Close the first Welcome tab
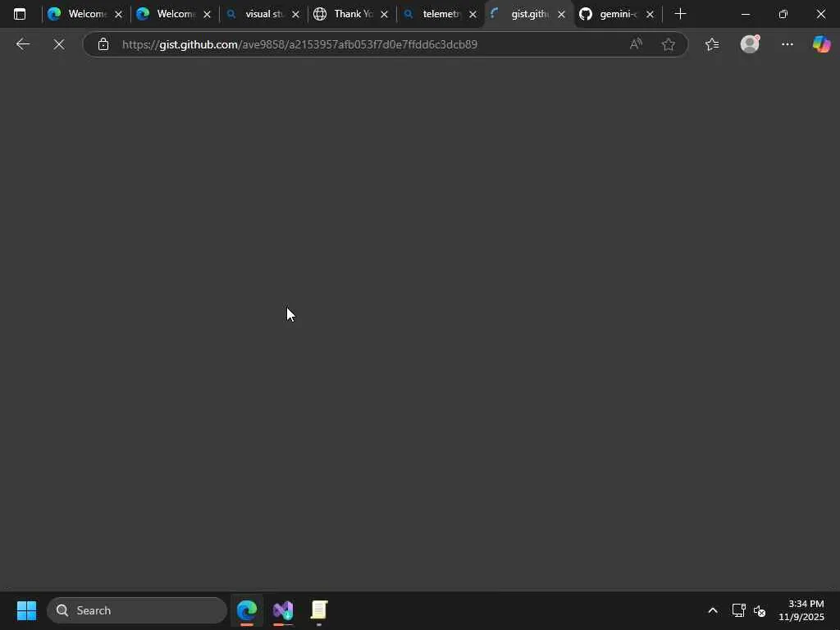 click(x=118, y=15)
